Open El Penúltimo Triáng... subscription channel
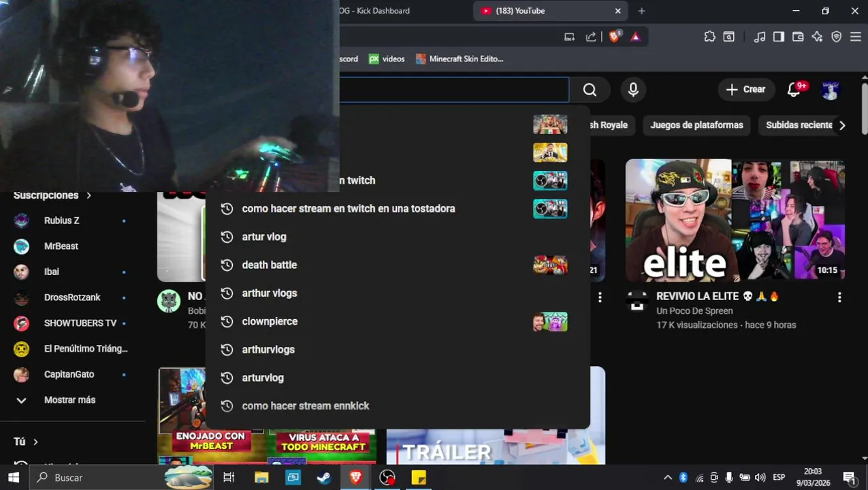The image size is (868, 490). [73, 348]
